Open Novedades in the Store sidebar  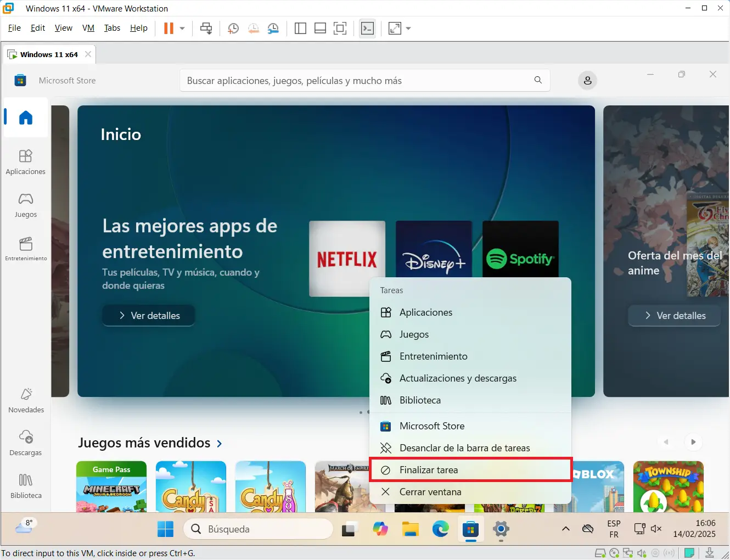click(x=26, y=401)
